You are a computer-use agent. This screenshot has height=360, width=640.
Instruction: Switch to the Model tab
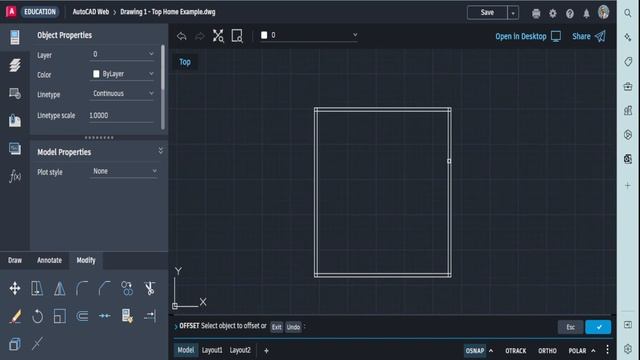point(186,350)
